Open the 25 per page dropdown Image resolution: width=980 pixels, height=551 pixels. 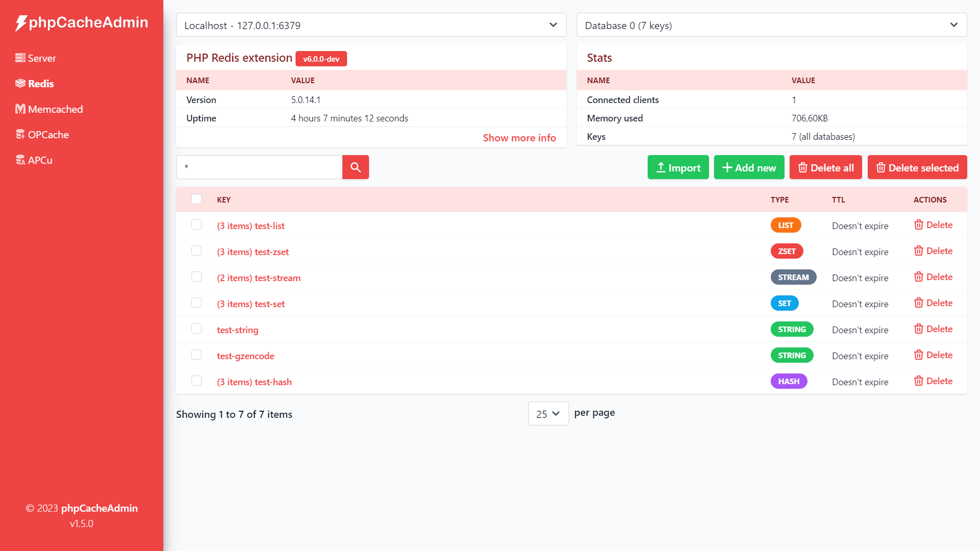tap(548, 414)
